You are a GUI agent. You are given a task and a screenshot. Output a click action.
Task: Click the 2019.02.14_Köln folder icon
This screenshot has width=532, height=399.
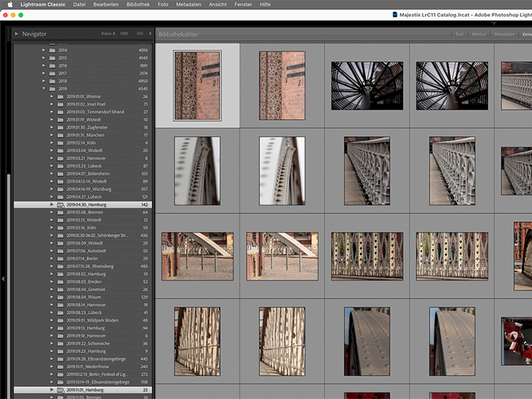(x=60, y=143)
